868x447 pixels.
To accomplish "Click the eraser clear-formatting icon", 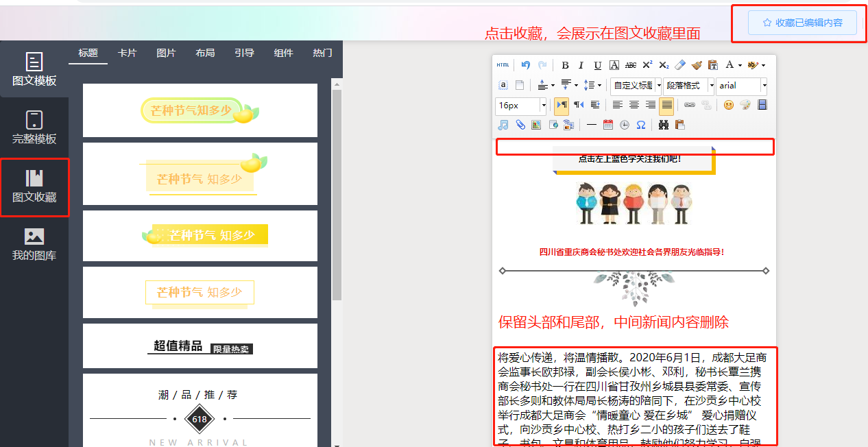I will tap(680, 65).
